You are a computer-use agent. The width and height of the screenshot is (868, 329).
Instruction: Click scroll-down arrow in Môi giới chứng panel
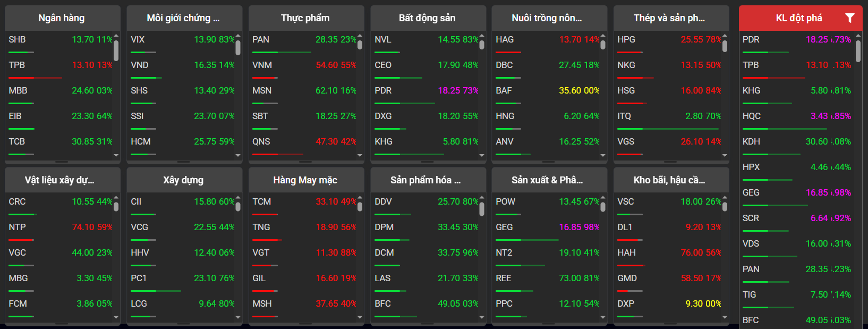pos(238,155)
